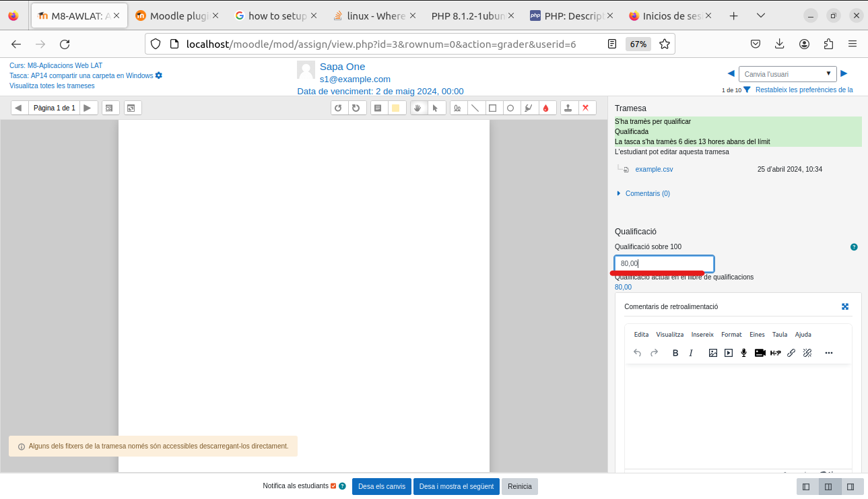
Task: Expand the feedback editor to fullscreen
Action: click(x=845, y=306)
